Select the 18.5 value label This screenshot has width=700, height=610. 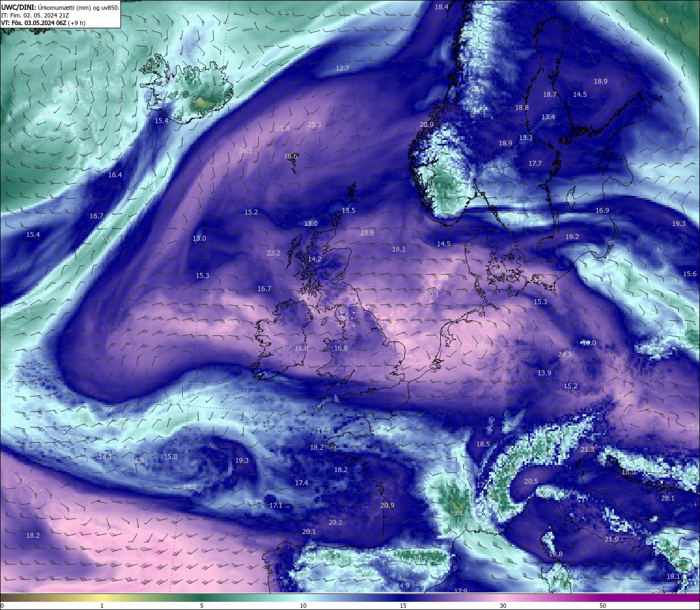(483, 444)
